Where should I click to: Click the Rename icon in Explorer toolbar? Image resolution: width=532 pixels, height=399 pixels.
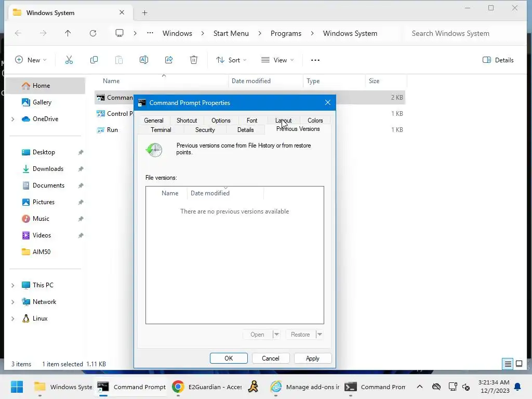click(144, 60)
